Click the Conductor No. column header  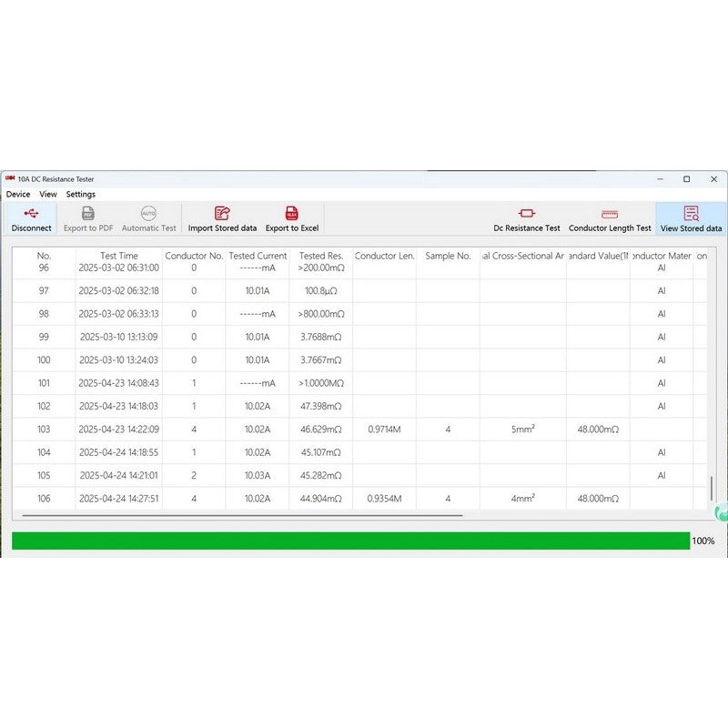193,256
